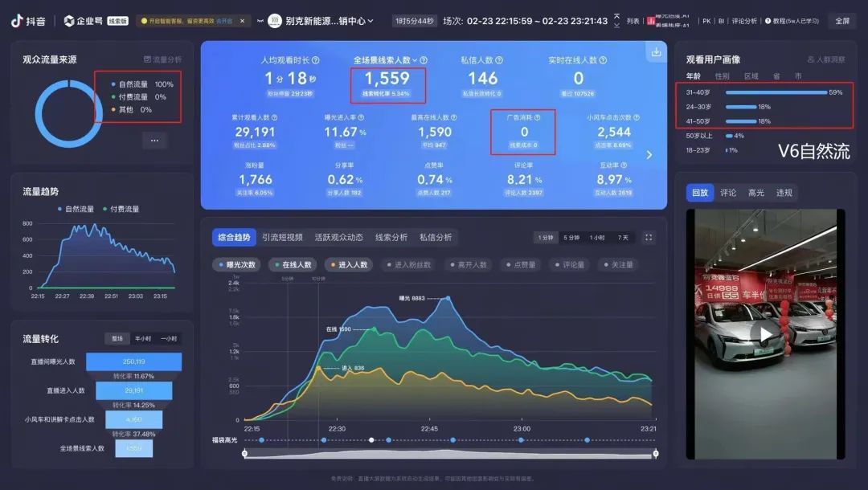The image size is (868, 490).
Task: Click right chevron to show more metrics
Action: 649,155
